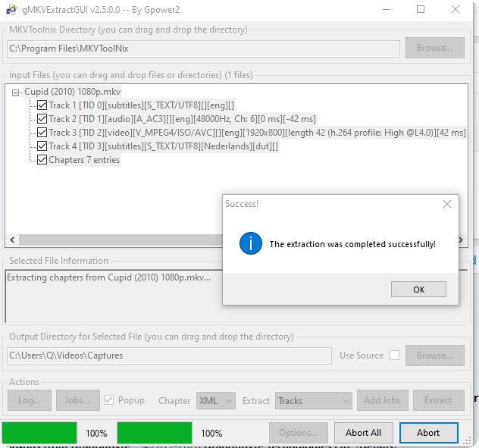Click the MKVToolNix directory path field
Viewport: 479px width, 448px height.
tap(202, 49)
